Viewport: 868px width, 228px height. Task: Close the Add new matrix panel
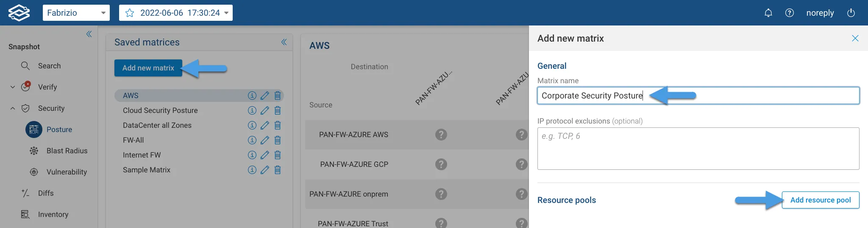(855, 38)
